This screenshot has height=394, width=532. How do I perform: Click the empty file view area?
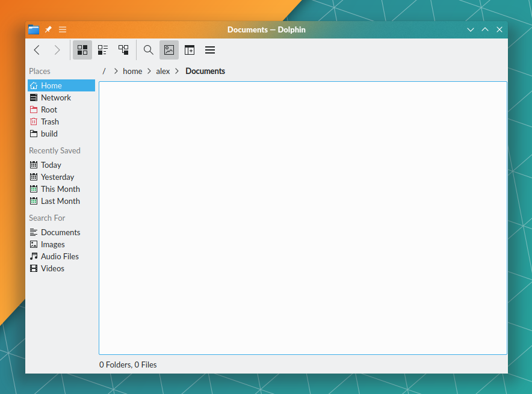tap(303, 218)
